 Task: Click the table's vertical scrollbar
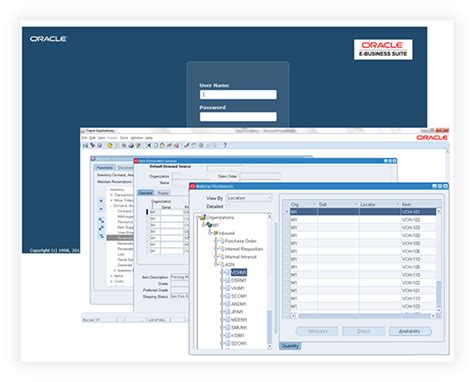(x=439, y=261)
